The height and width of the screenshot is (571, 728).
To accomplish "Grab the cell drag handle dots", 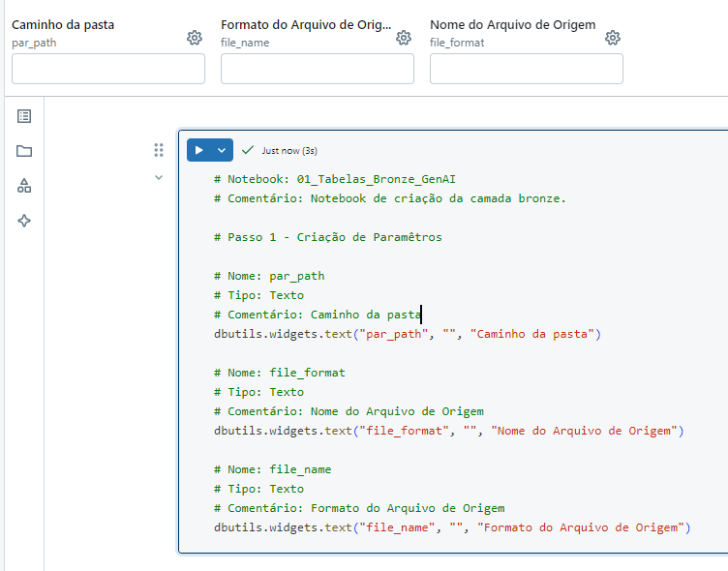I will point(159,150).
